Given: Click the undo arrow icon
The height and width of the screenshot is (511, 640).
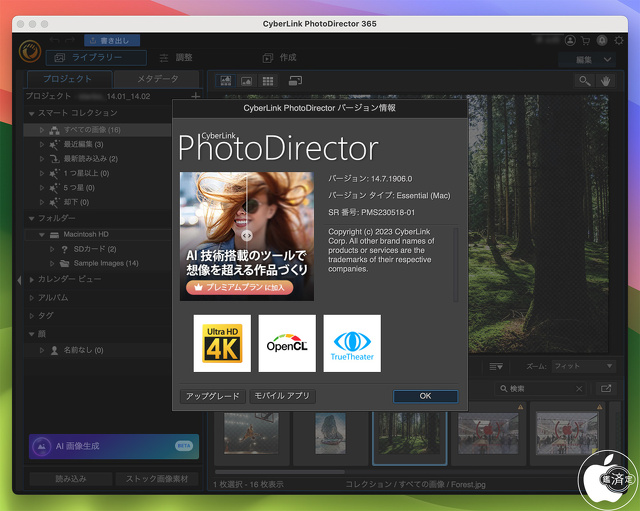Looking at the screenshot, I should (x=55, y=40).
